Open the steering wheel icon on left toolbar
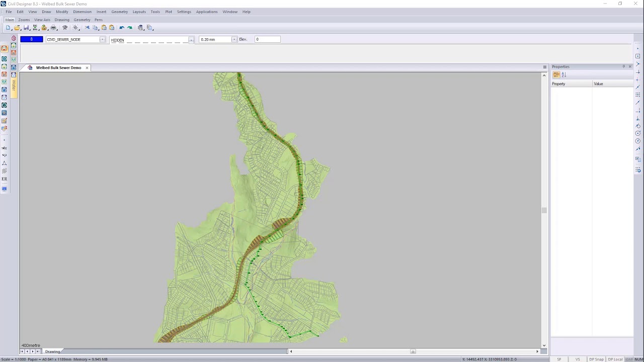The width and height of the screenshot is (644, 362). point(4,105)
